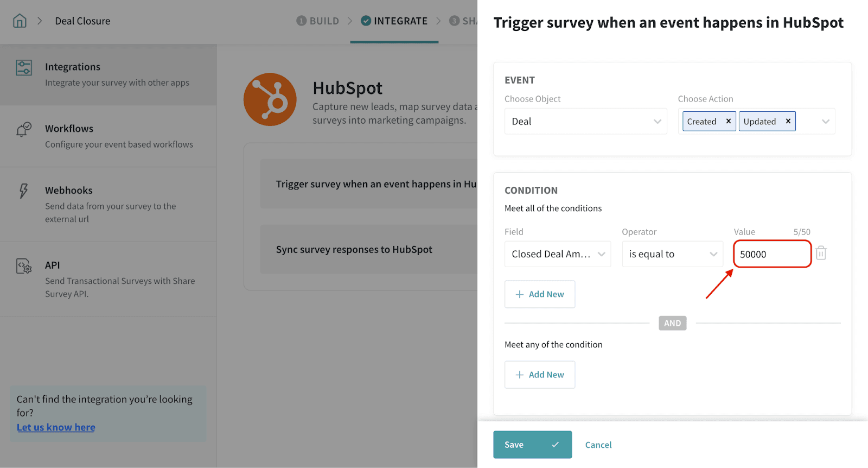Cancel the trigger configuration
This screenshot has height=468, width=868.
(x=598, y=445)
